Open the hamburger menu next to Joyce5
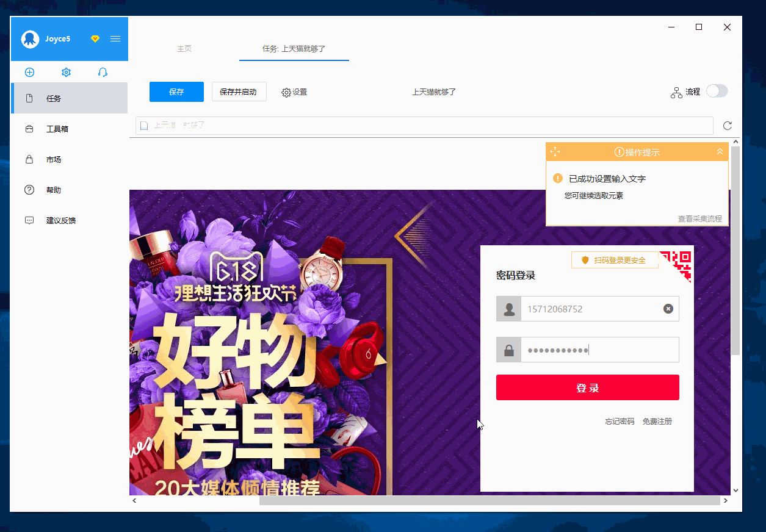Viewport: 766px width, 532px height. pyautogui.click(x=115, y=39)
